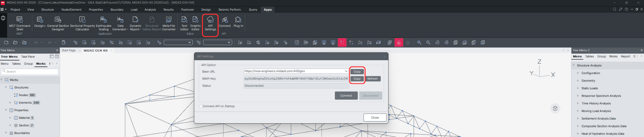This screenshot has width=644, height=137.
Task: Select Response Spectrum Analysis item
Action: tap(601, 96)
